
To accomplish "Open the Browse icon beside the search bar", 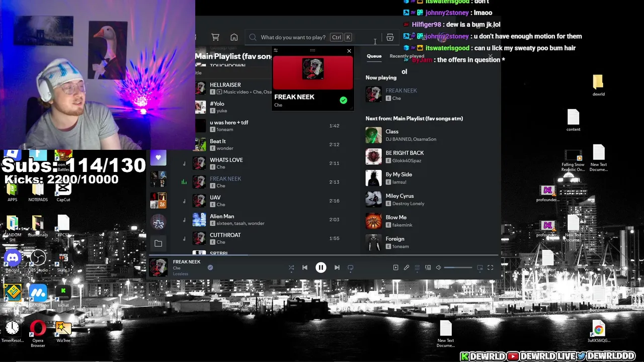I will pos(390,37).
